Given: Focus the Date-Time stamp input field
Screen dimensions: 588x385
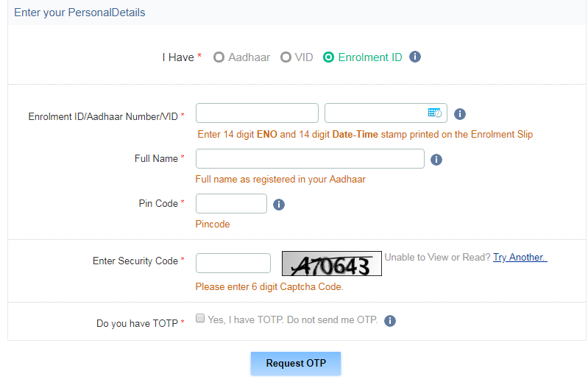Looking at the screenshot, I should tap(375, 113).
